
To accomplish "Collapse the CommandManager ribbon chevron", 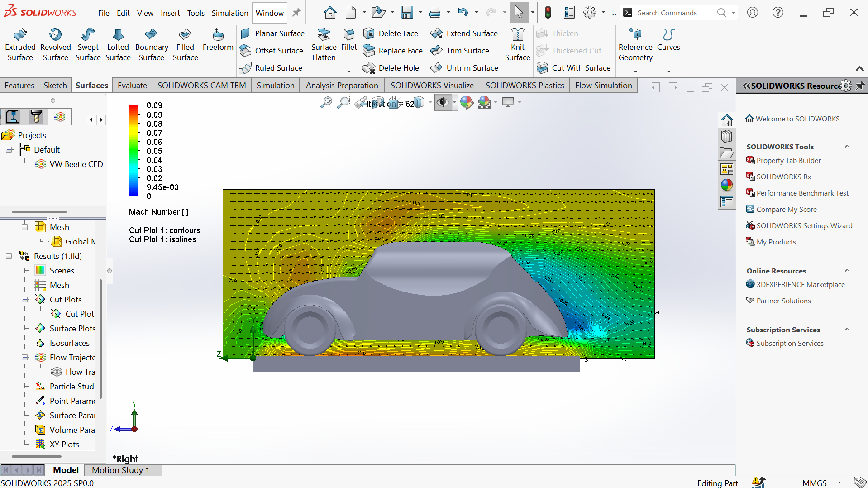I will [x=859, y=69].
